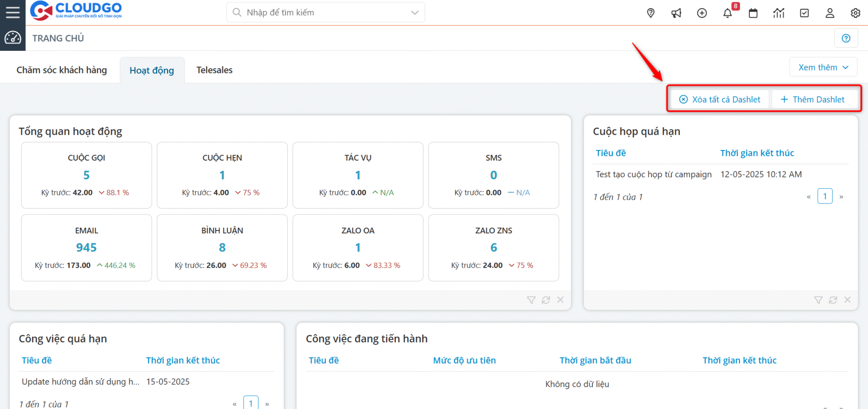Sort meetings by Thời gian kết thúc
Viewport: 868px width, 409px height.
click(757, 153)
